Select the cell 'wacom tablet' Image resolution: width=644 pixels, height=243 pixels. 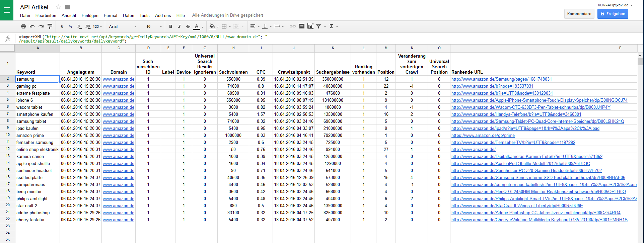tap(38, 107)
